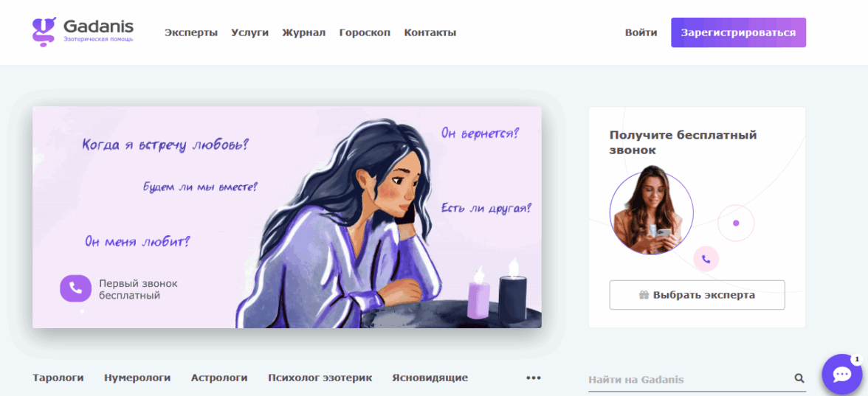Click the purple phone icon on banner

pyautogui.click(x=75, y=288)
